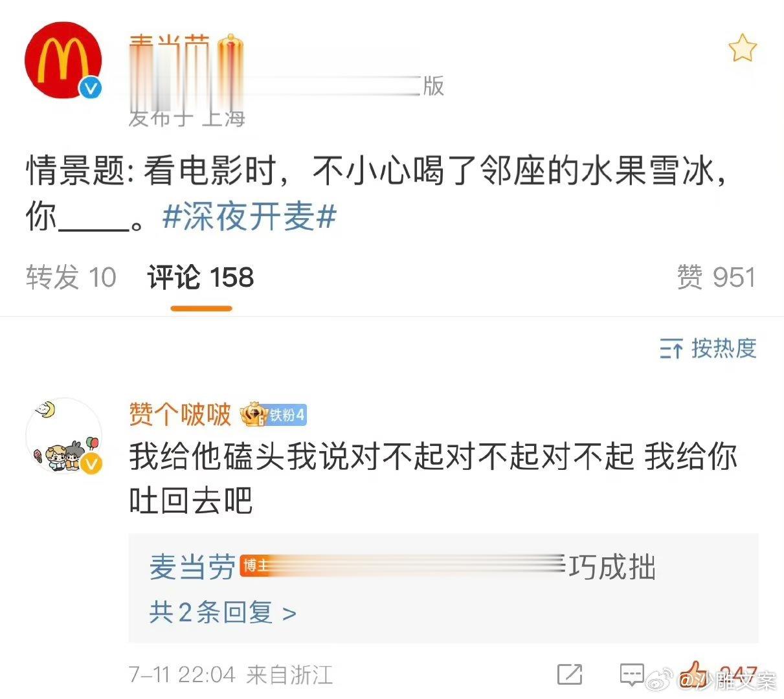
Task: Change sort order with 按热度
Action: coord(724,348)
